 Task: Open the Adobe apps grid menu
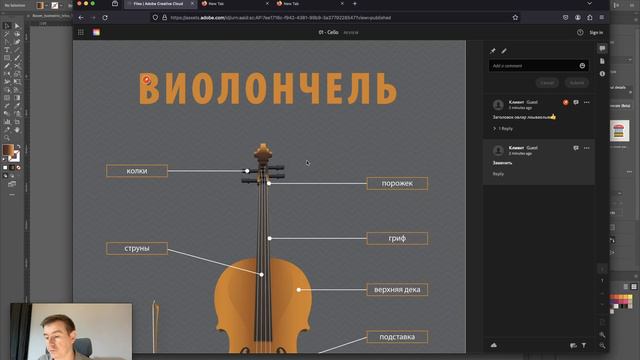[x=81, y=32]
